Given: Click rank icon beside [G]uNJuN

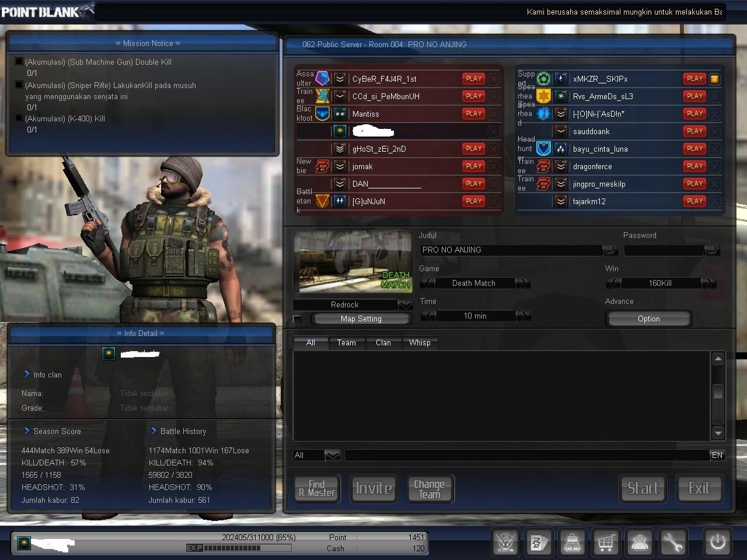Looking at the screenshot, I should pyautogui.click(x=340, y=201).
